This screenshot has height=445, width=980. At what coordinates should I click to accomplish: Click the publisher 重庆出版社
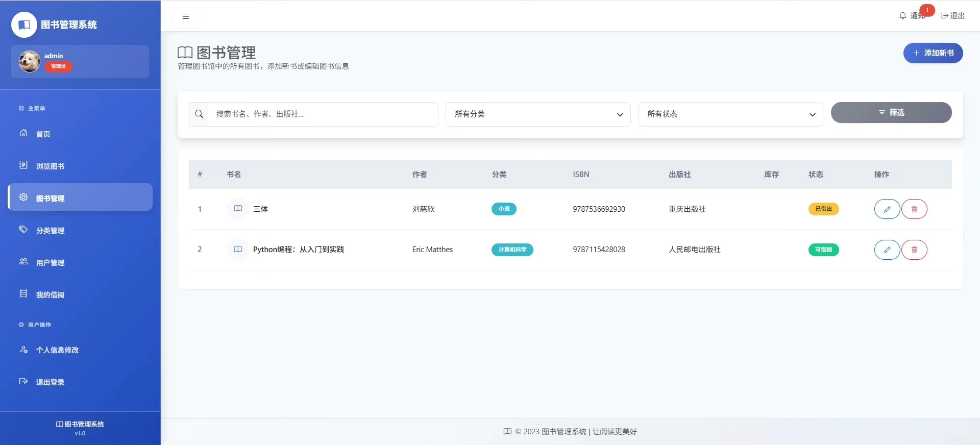coord(687,209)
